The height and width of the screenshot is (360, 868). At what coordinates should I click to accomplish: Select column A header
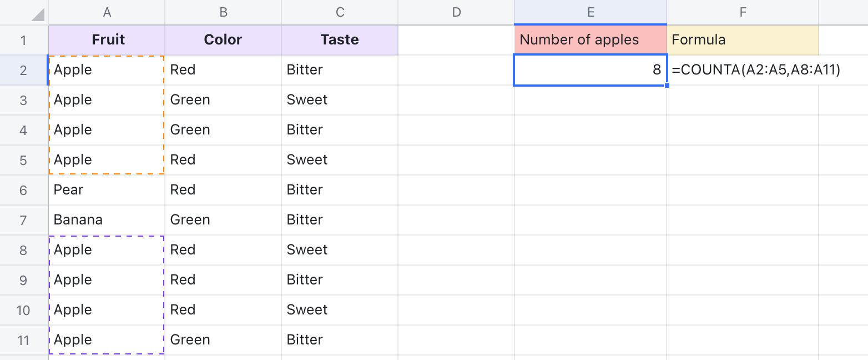[x=107, y=12]
